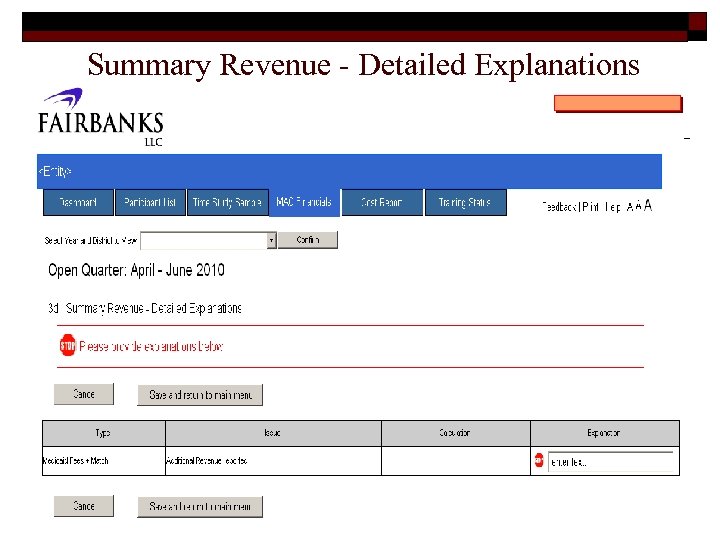
Task: Click the Open Quarter: April - June 2010 text
Action: click(136, 270)
